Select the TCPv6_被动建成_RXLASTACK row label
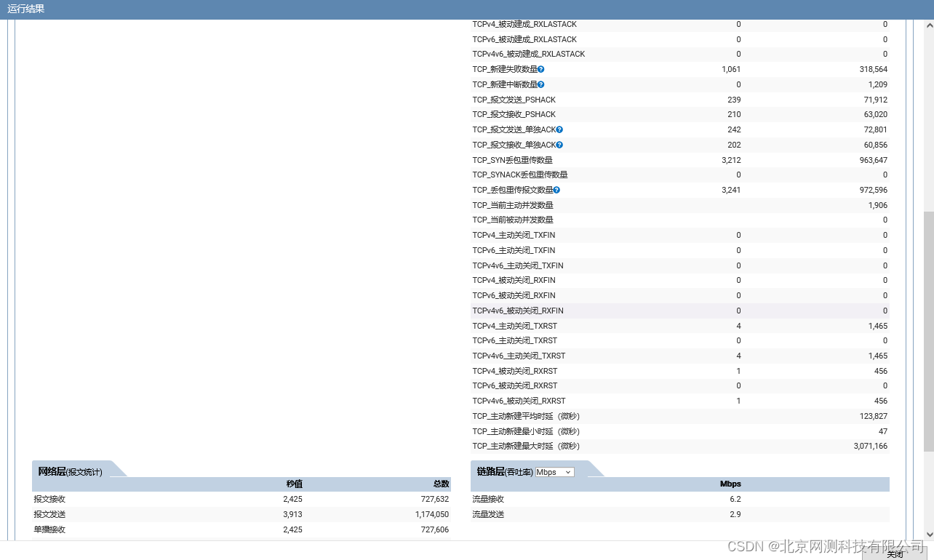 point(524,39)
